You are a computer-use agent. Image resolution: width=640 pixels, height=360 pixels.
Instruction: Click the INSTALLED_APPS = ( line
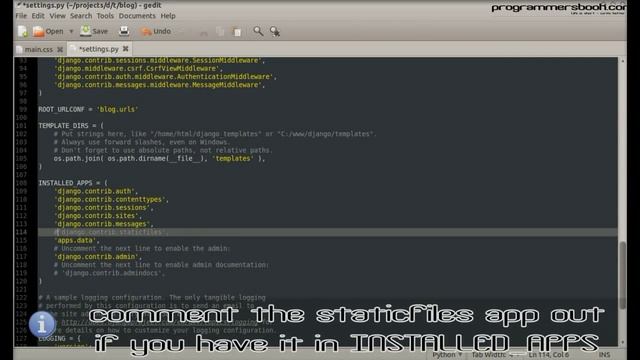tap(73, 183)
